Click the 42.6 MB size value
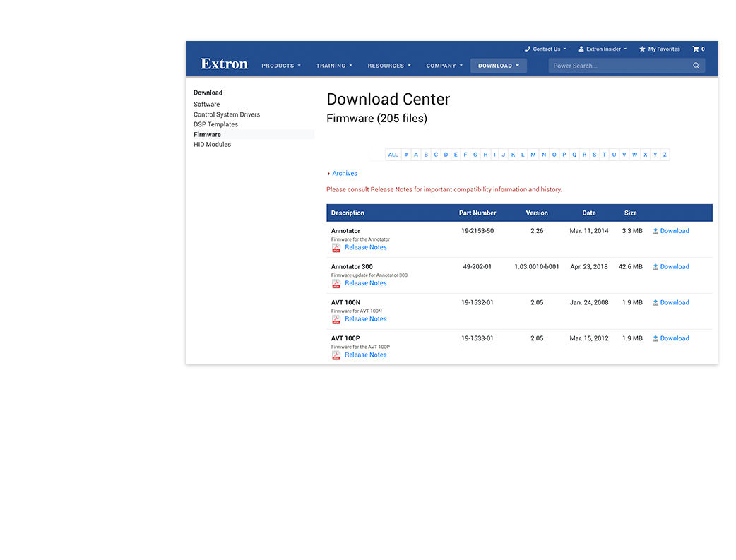The height and width of the screenshot is (560, 736). click(x=630, y=267)
